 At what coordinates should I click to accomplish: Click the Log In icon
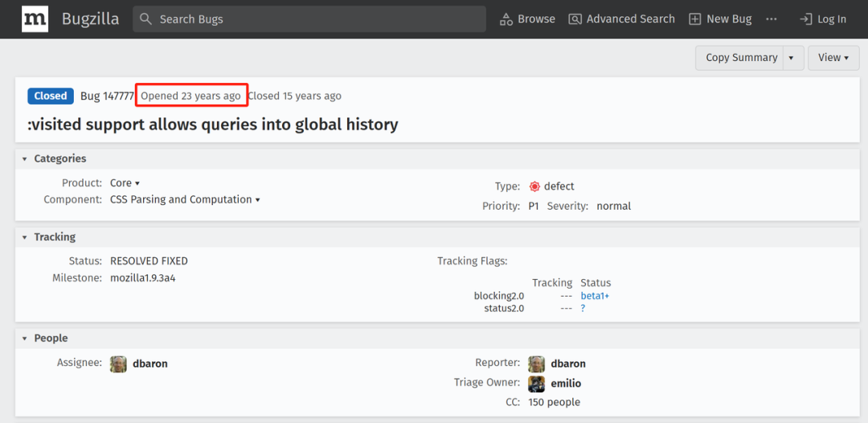click(x=806, y=19)
